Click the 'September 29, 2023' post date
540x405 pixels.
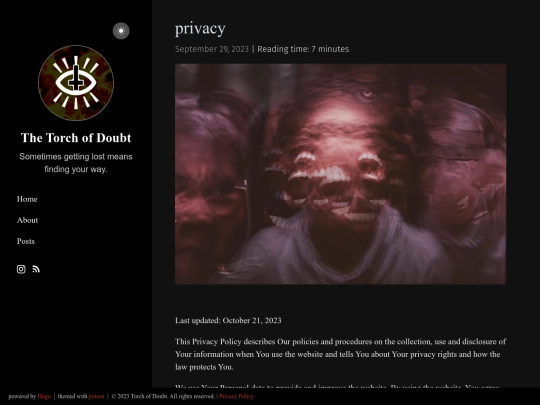[x=212, y=49]
